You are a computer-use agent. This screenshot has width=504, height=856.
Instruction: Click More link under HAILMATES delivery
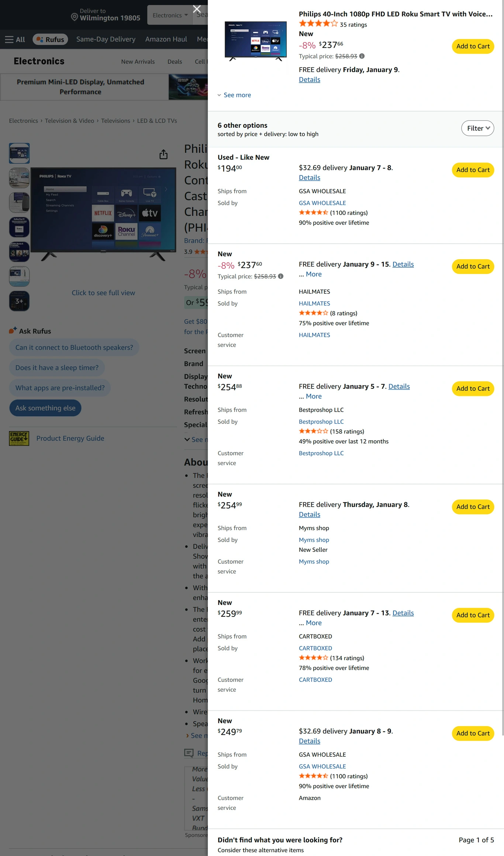pyautogui.click(x=314, y=274)
